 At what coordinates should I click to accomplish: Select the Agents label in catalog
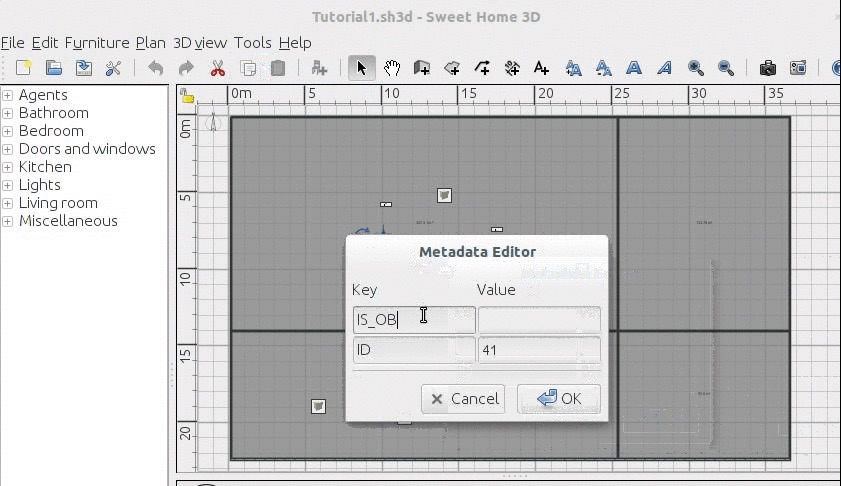[43, 95]
